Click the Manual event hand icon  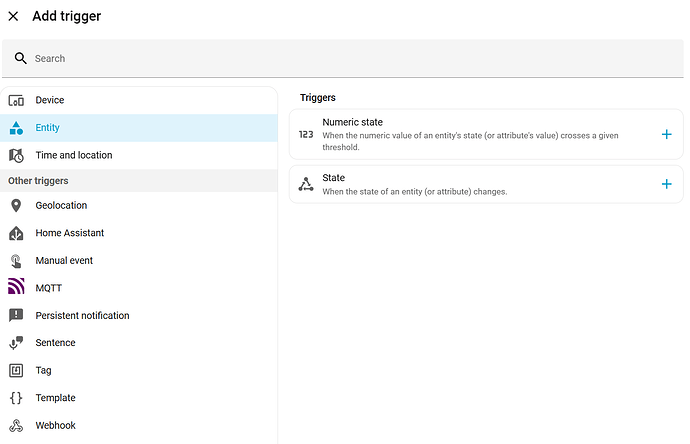tap(16, 261)
